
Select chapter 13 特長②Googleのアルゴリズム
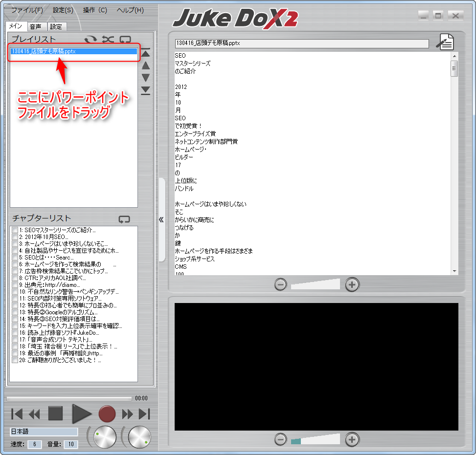(58, 312)
